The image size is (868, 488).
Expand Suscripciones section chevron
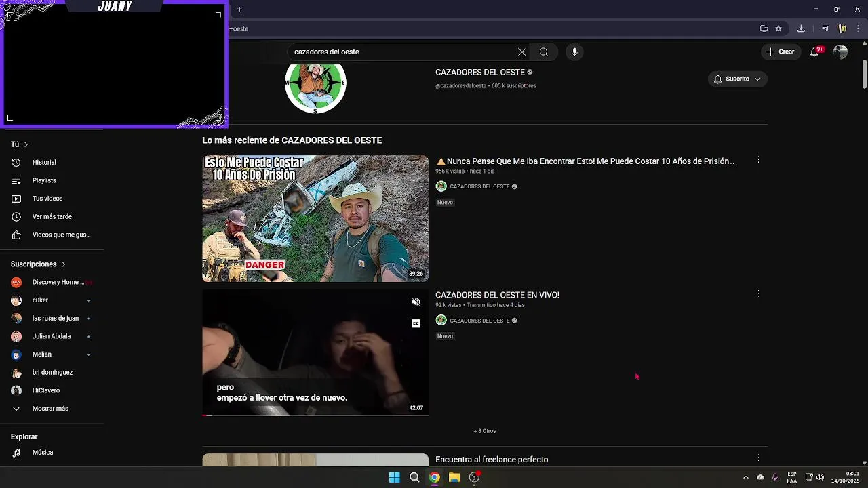click(x=64, y=264)
